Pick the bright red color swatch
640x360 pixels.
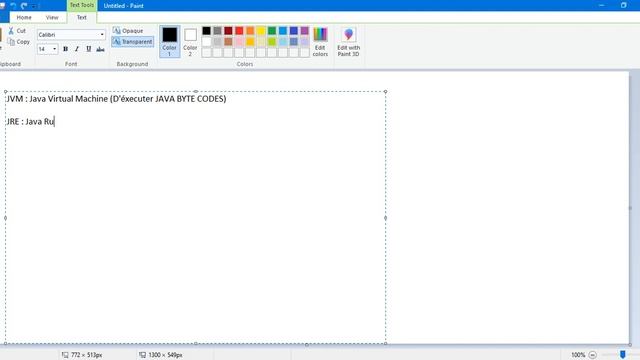click(239, 31)
